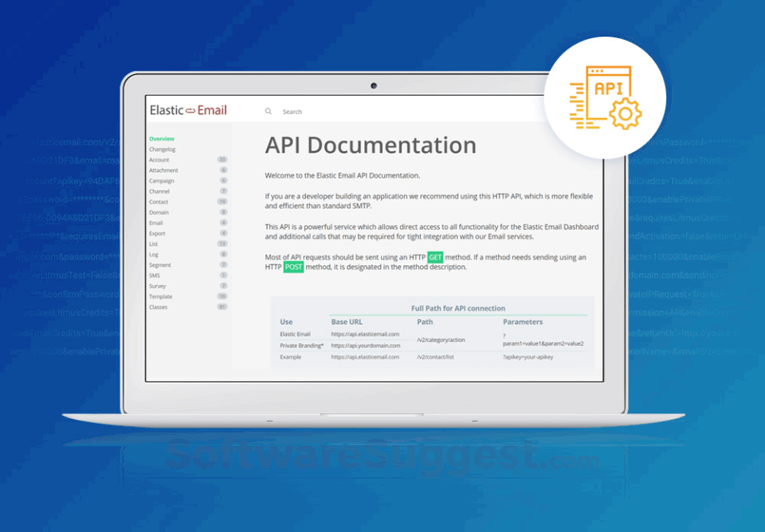This screenshot has width=765, height=532.
Task: Click the green GET method badge
Action: 434,257
